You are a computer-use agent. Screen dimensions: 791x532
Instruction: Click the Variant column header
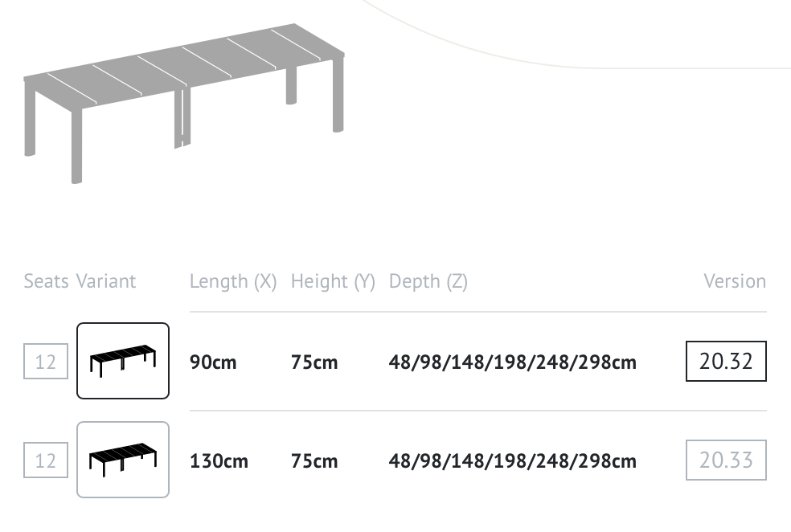point(106,281)
